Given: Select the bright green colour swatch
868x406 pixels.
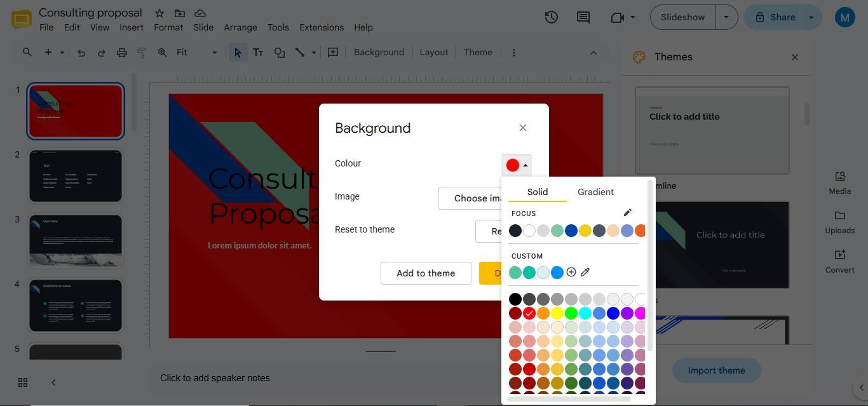Looking at the screenshot, I should tap(571, 313).
